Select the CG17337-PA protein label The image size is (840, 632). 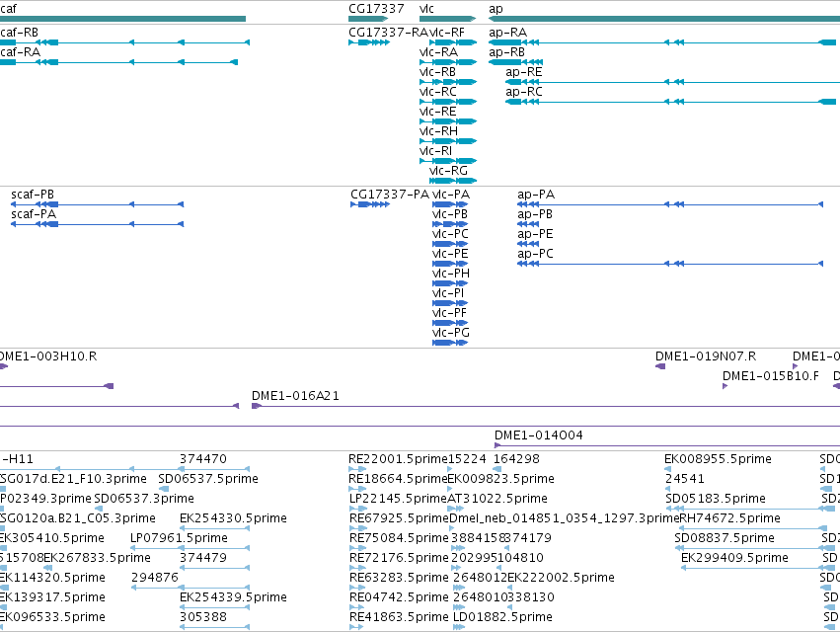(x=390, y=195)
